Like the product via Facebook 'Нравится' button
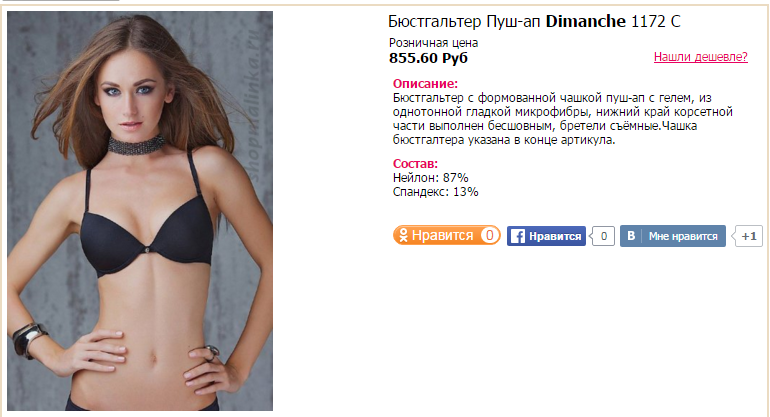This screenshot has height=417, width=770. [x=546, y=236]
